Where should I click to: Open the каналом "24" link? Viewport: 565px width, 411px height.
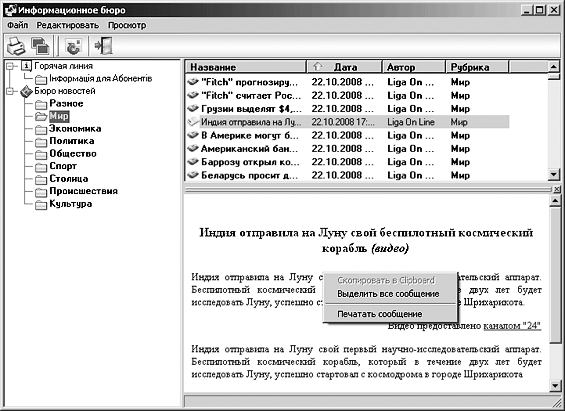coord(512,326)
